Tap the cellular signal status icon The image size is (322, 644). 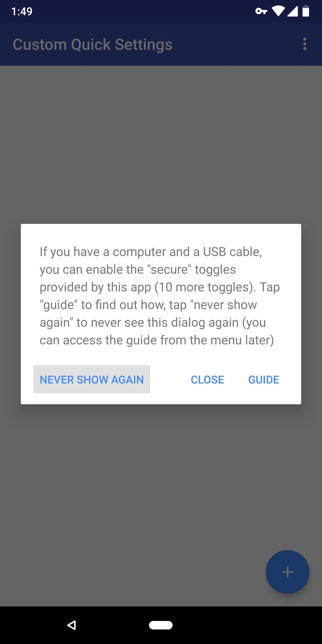292,11
